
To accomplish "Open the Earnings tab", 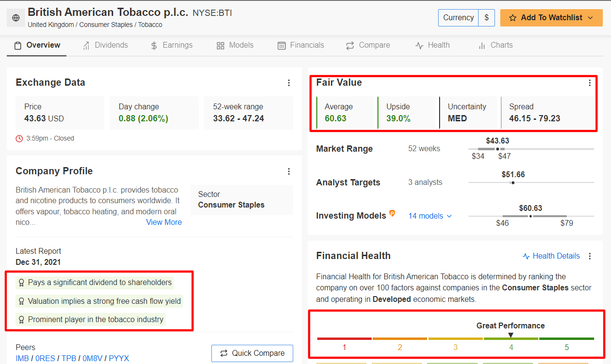I will point(172,45).
